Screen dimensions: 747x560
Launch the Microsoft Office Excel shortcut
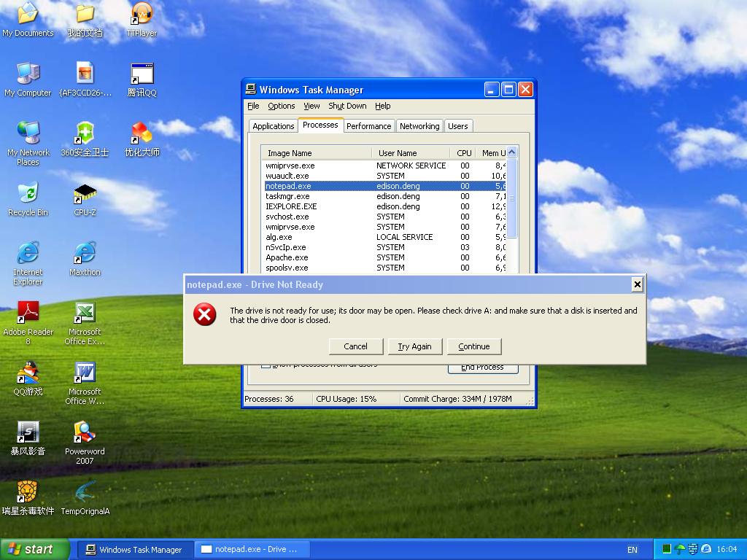[85, 323]
